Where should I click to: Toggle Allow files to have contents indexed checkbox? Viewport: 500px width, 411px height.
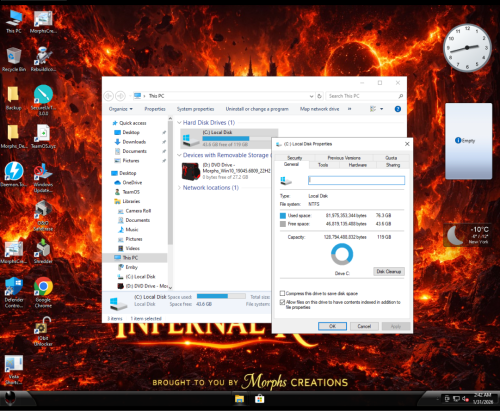[x=282, y=302]
